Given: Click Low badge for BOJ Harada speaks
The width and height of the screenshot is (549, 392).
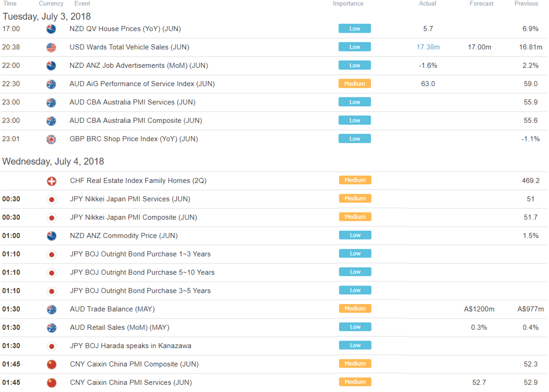Looking at the screenshot, I should (x=355, y=345).
